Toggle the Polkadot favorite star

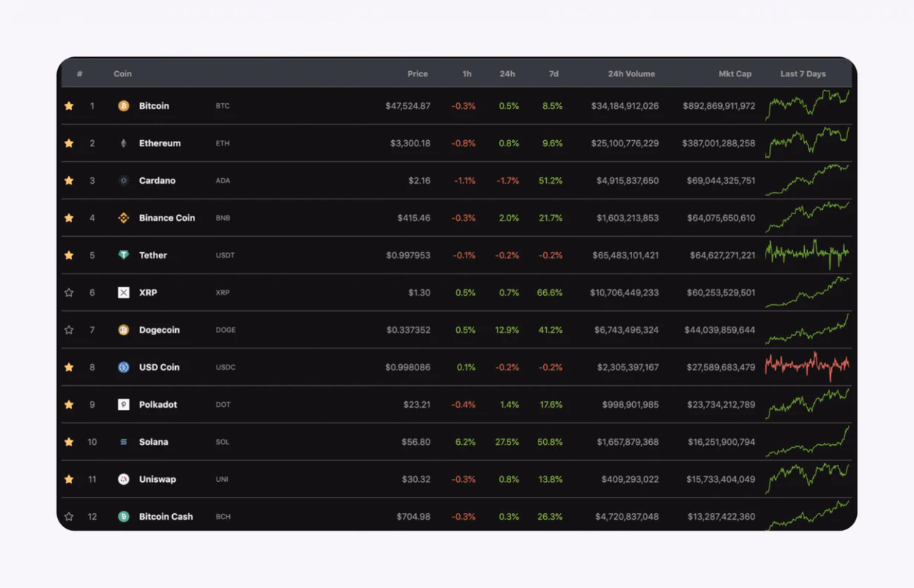tap(69, 404)
